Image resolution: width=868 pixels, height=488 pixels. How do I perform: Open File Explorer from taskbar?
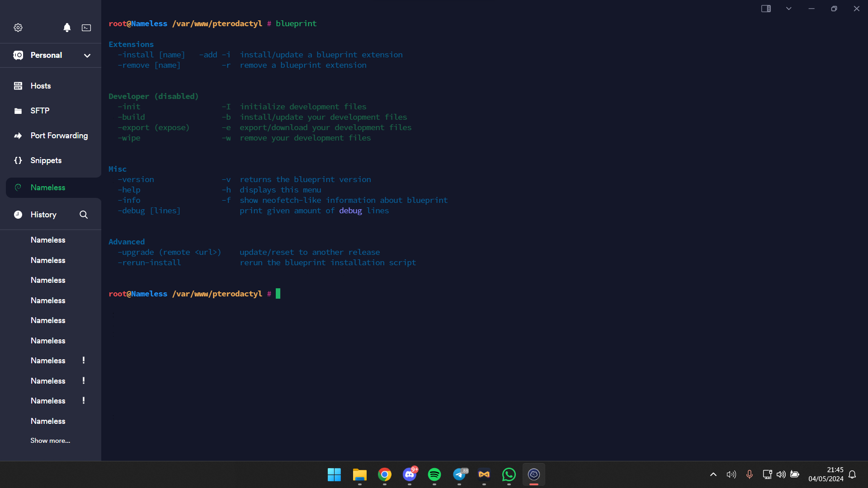(360, 474)
